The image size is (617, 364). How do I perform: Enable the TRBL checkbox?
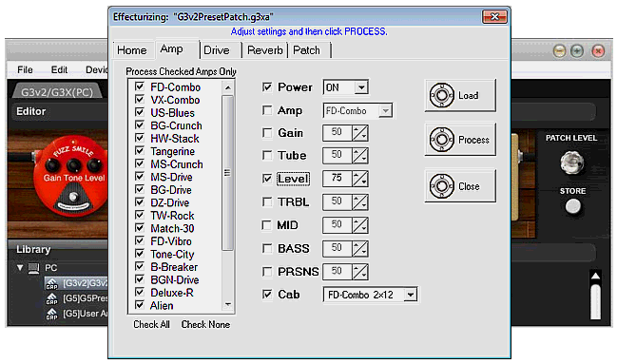[267, 201]
